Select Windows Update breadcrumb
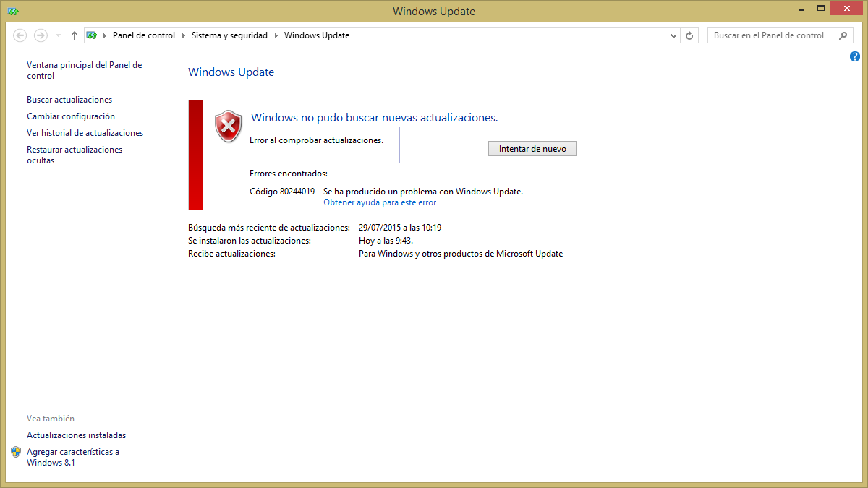Viewport: 868px width, 488px height. click(317, 35)
